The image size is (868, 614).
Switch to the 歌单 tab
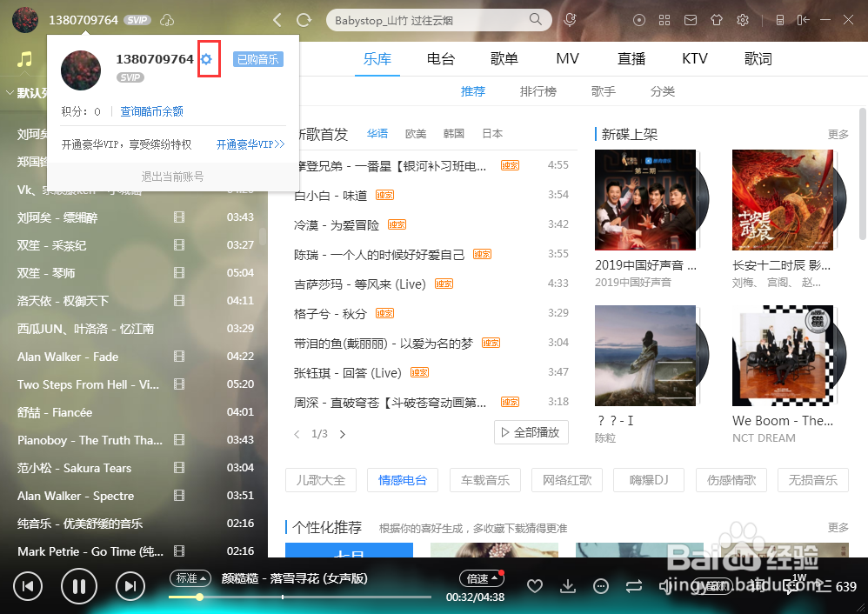click(x=504, y=58)
